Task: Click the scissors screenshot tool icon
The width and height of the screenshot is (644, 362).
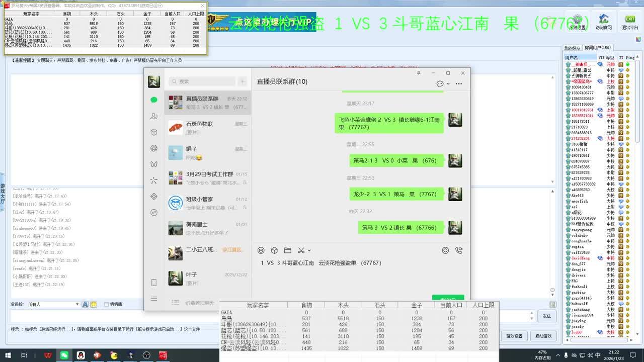Action: (x=301, y=250)
